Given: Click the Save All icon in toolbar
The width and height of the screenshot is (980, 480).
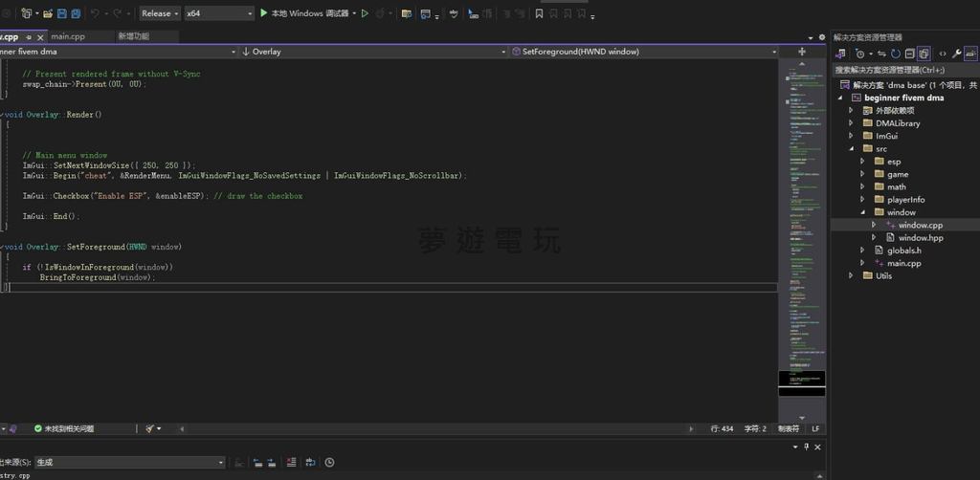Looking at the screenshot, I should pos(75,13).
